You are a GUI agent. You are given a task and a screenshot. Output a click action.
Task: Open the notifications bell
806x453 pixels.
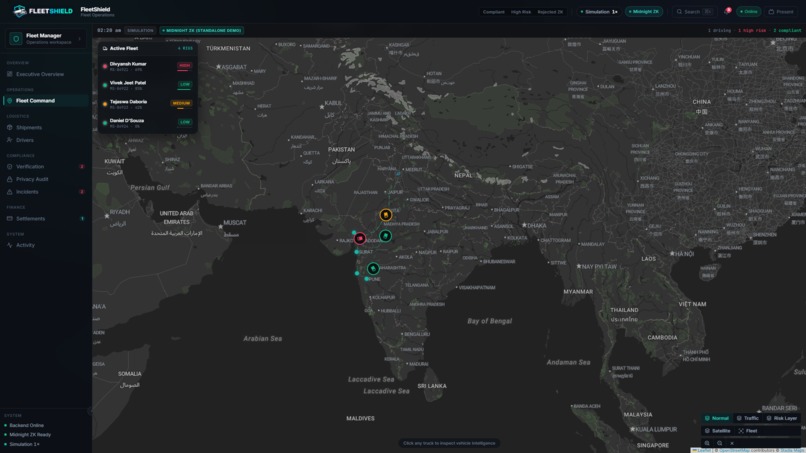point(727,11)
